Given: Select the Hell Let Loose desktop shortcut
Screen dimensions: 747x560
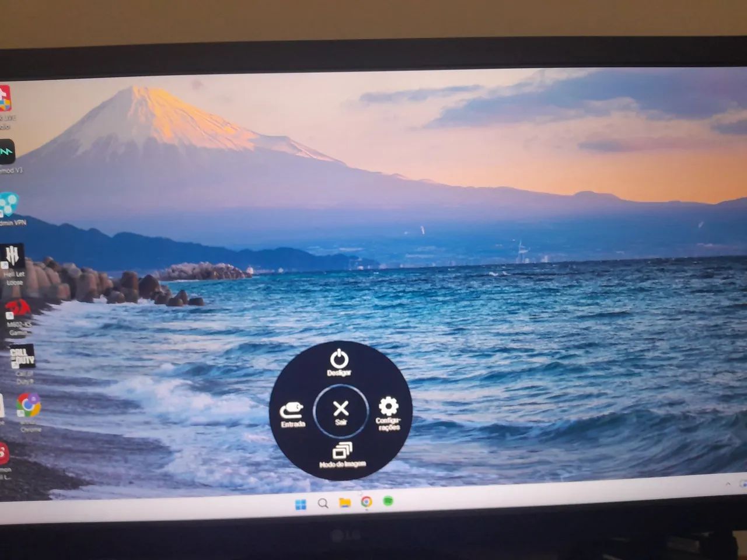Looking at the screenshot, I should [13, 265].
